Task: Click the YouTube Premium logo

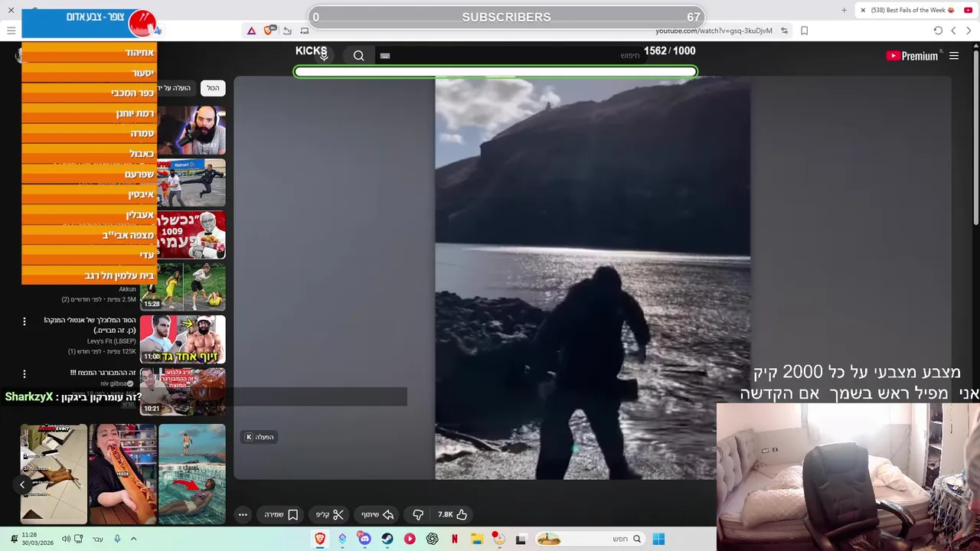Action: [912, 56]
